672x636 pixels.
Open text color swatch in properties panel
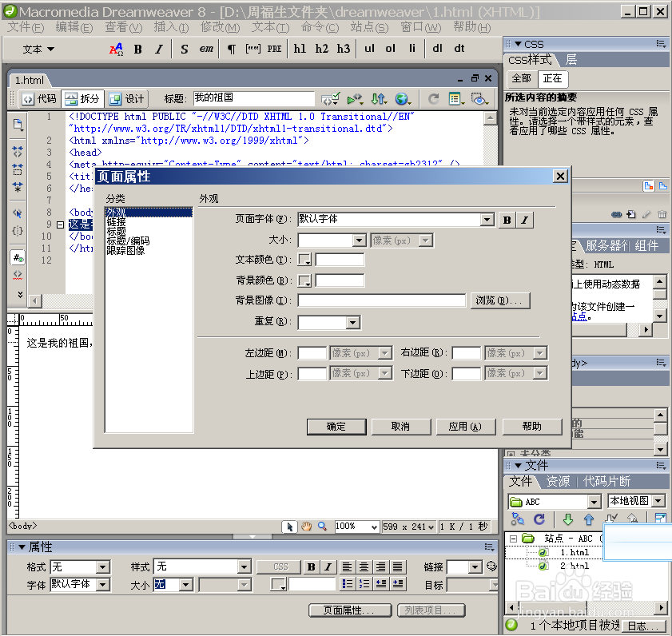(279, 584)
